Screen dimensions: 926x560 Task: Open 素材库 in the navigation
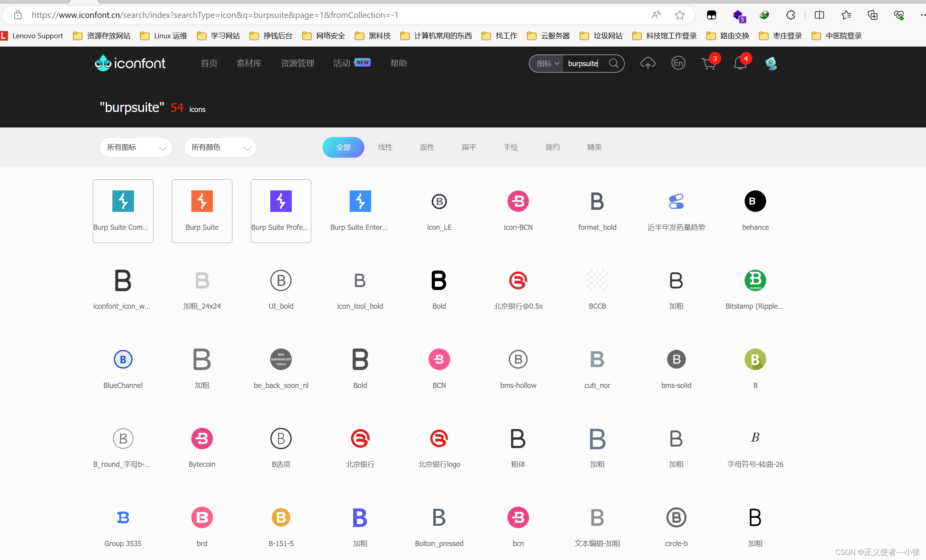point(249,63)
